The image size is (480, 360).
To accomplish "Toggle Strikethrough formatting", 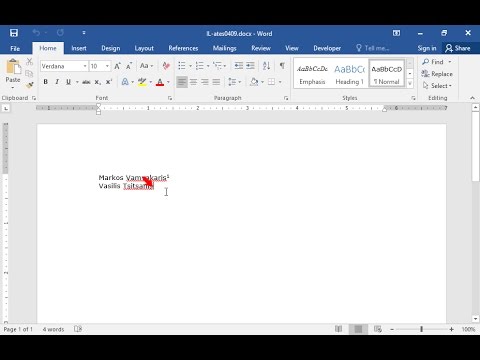I will pyautogui.click(x=86, y=82).
